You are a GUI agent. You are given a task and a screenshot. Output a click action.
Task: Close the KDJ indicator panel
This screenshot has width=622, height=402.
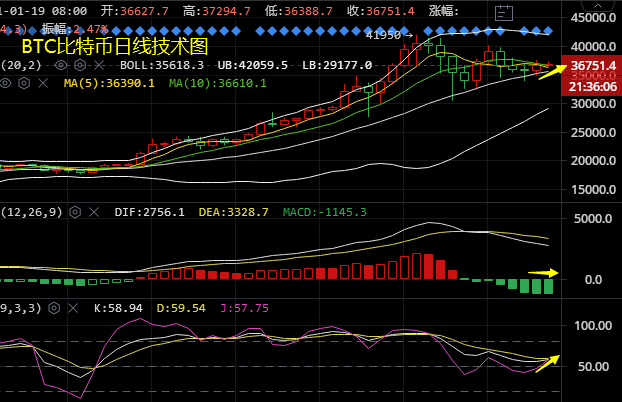pyautogui.click(x=73, y=308)
